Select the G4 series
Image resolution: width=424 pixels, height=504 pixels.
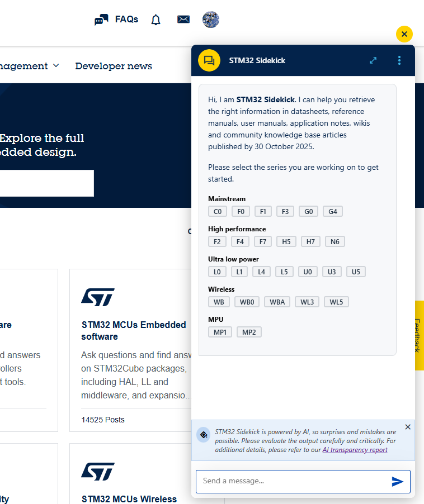click(x=333, y=212)
